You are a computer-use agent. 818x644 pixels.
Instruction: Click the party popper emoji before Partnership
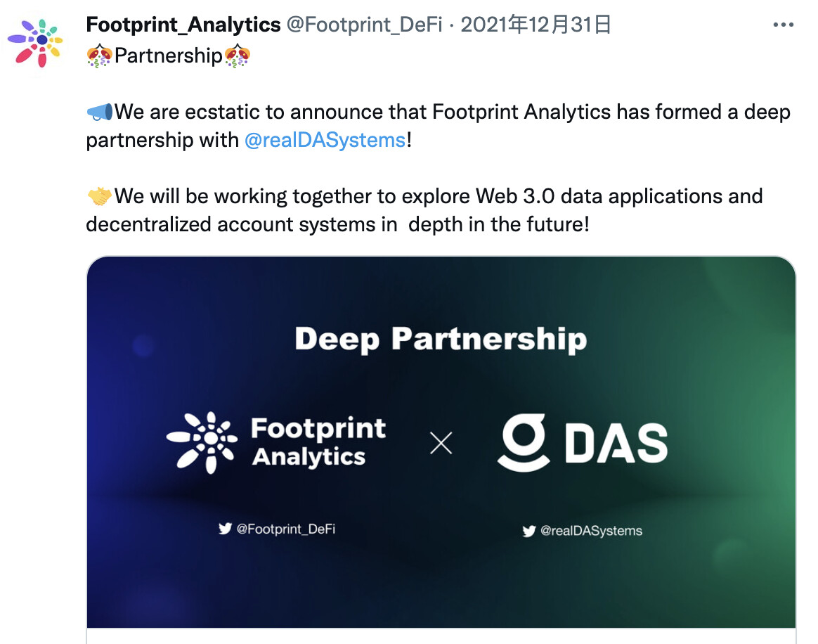(x=99, y=56)
